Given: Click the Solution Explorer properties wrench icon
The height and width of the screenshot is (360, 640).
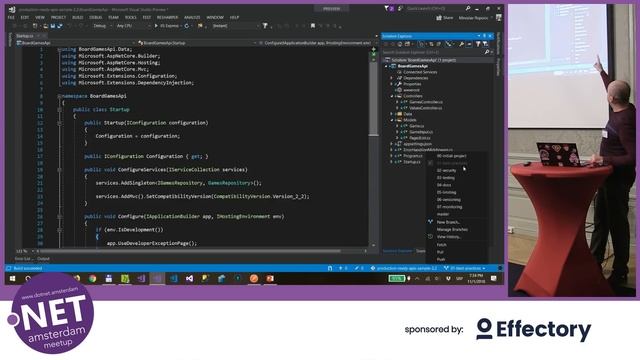Looking at the screenshot, I should click(461, 44).
